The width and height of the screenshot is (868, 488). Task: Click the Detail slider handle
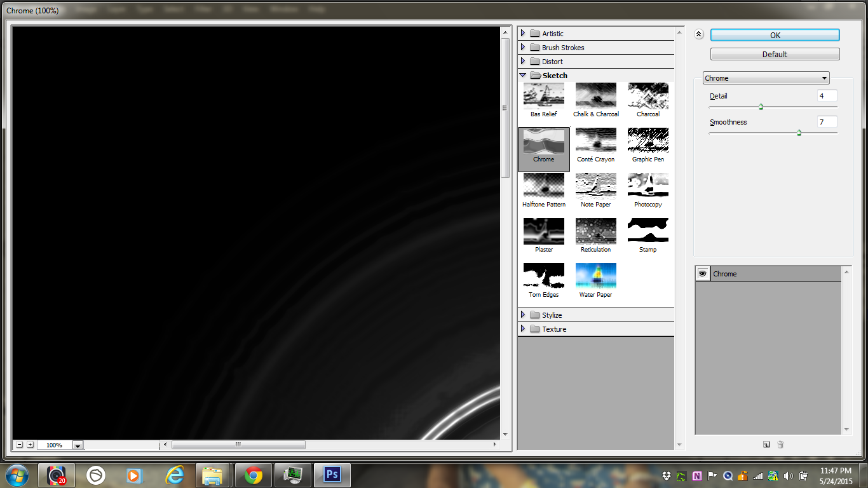761,107
